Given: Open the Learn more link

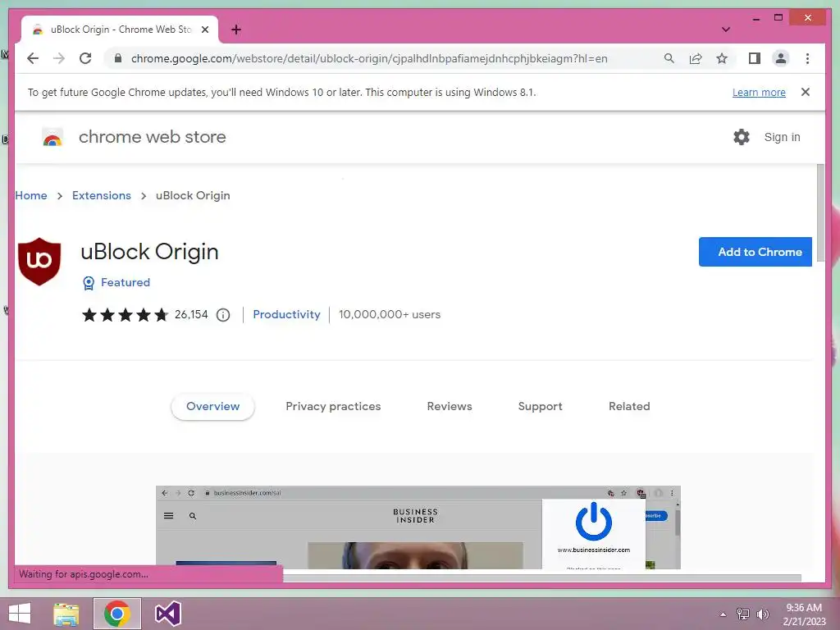Looking at the screenshot, I should coord(759,92).
